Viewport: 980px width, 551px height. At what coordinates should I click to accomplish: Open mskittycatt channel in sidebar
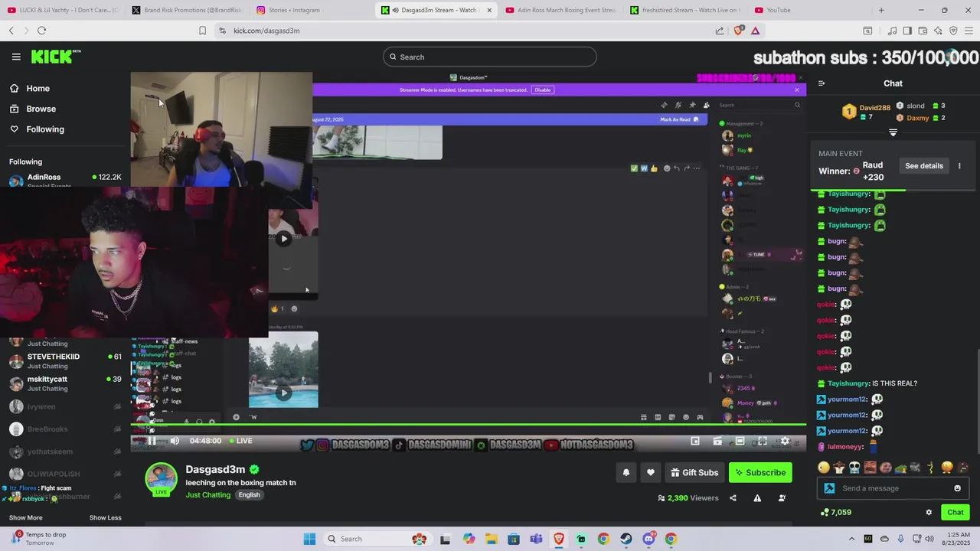[x=65, y=383]
